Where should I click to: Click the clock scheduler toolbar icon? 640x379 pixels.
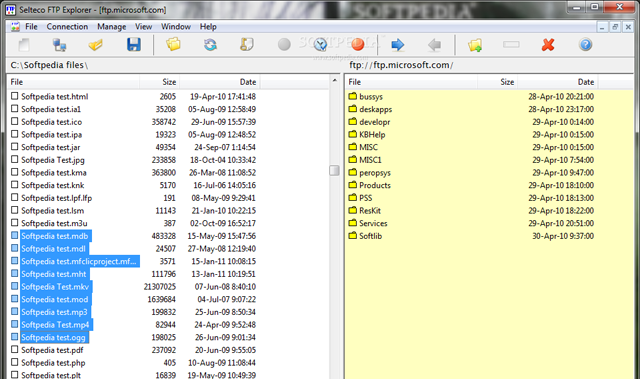321,44
